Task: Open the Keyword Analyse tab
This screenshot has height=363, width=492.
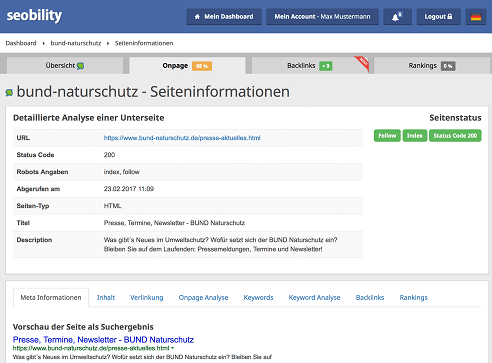Action: coord(314,298)
